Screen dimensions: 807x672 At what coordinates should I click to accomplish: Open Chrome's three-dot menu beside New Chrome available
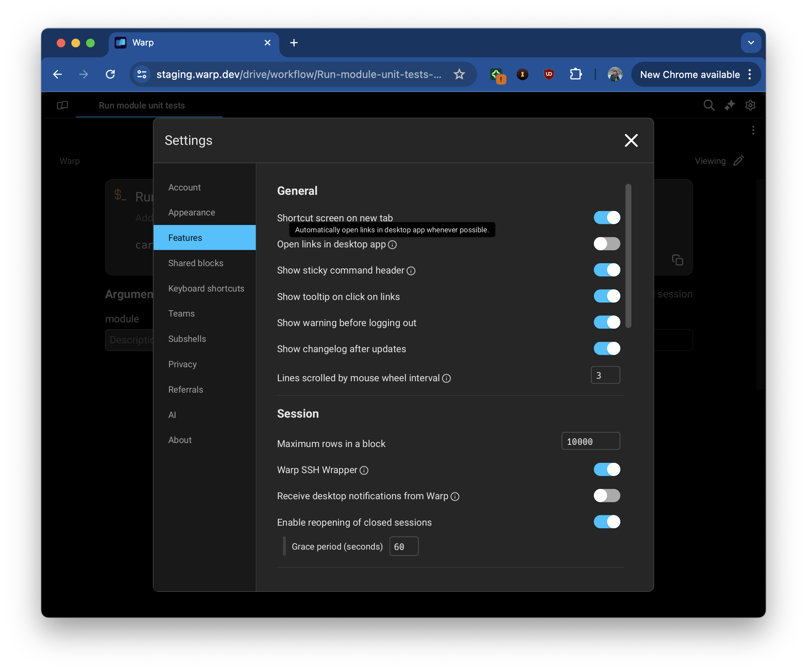tap(749, 74)
